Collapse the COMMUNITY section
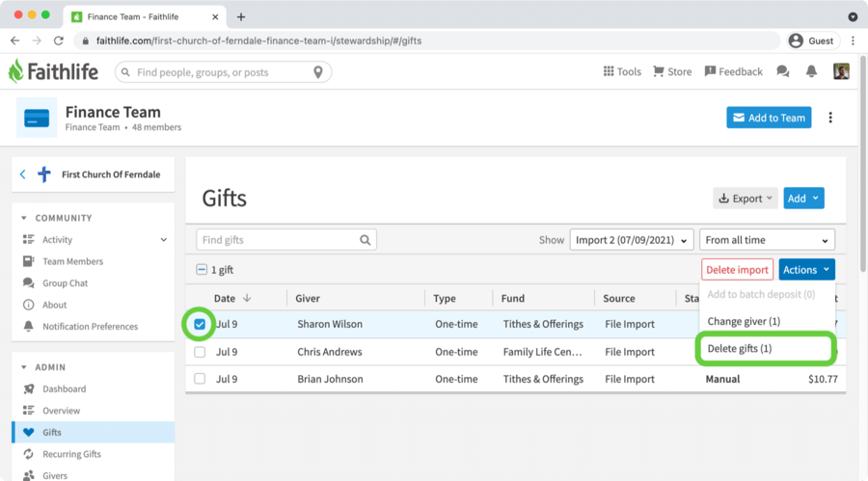868x481 pixels. tap(24, 218)
